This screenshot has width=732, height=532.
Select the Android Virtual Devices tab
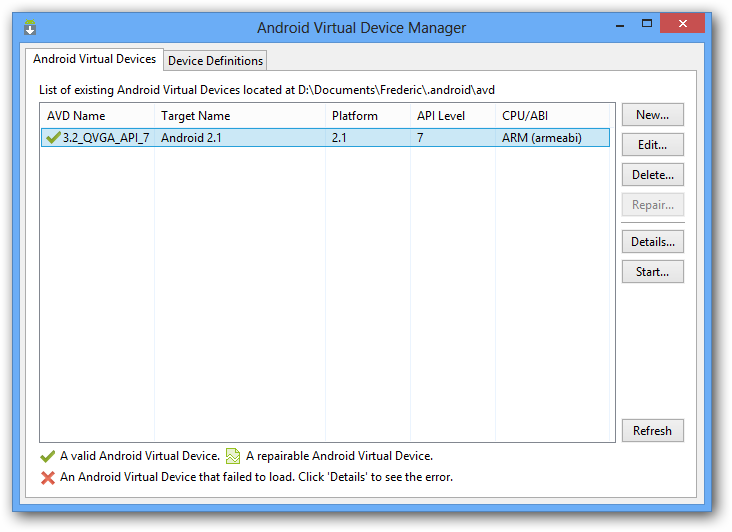(95, 60)
